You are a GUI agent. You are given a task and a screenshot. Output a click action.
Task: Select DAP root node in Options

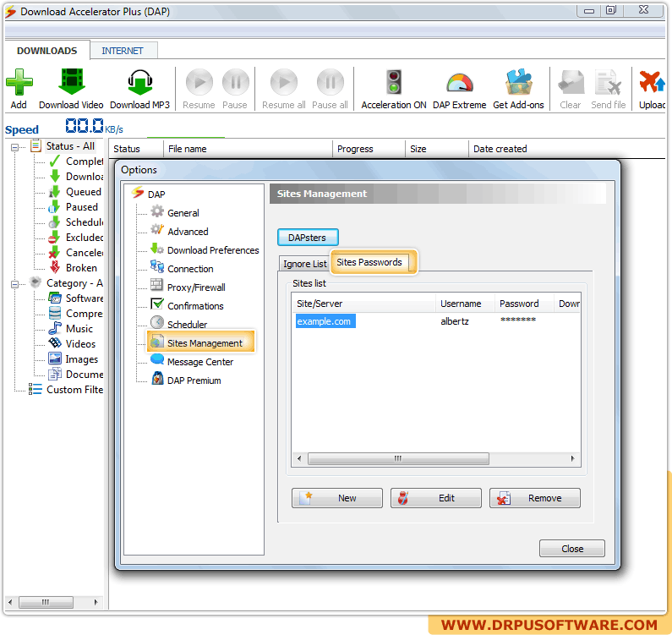click(x=148, y=194)
